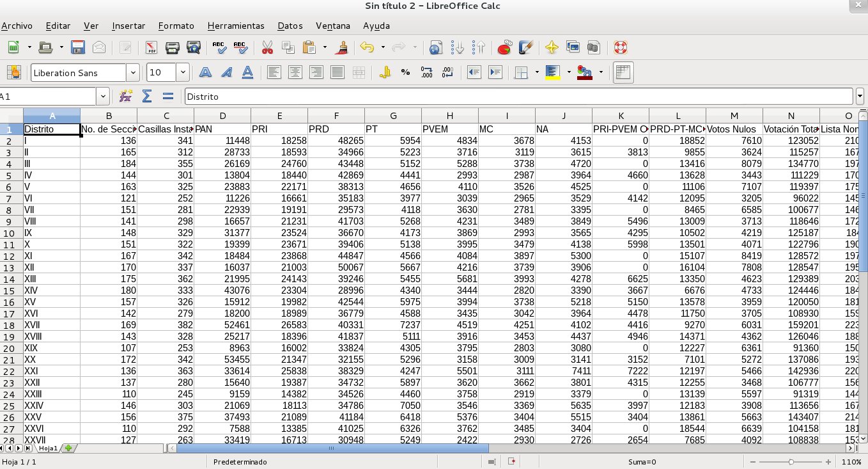Insert a chart using the pie chart icon
868x469 pixels.
pyautogui.click(x=504, y=47)
